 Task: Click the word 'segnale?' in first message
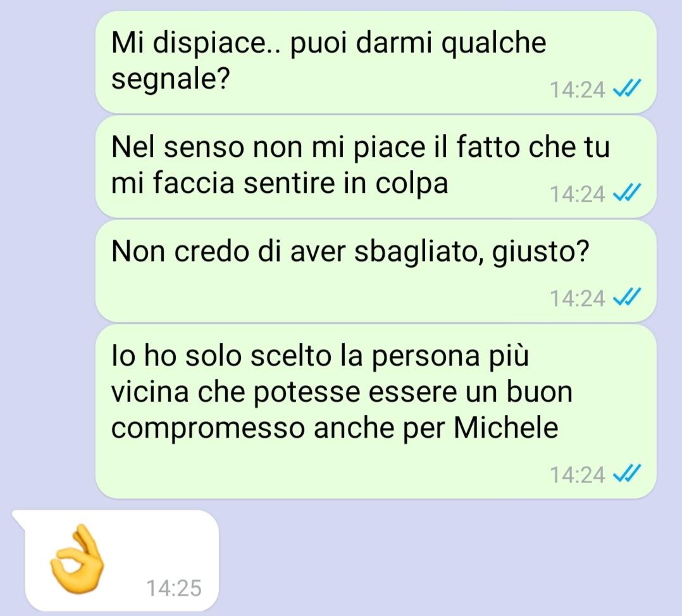(171, 79)
